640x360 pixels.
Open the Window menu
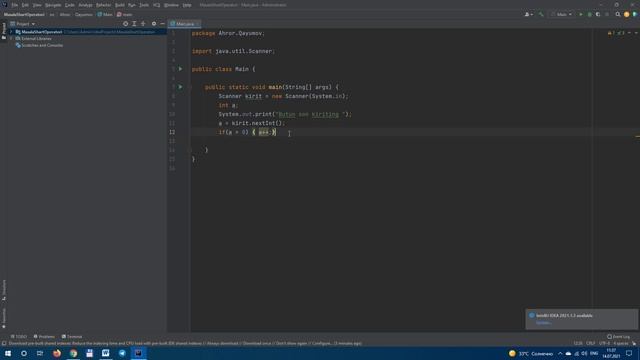click(171, 5)
